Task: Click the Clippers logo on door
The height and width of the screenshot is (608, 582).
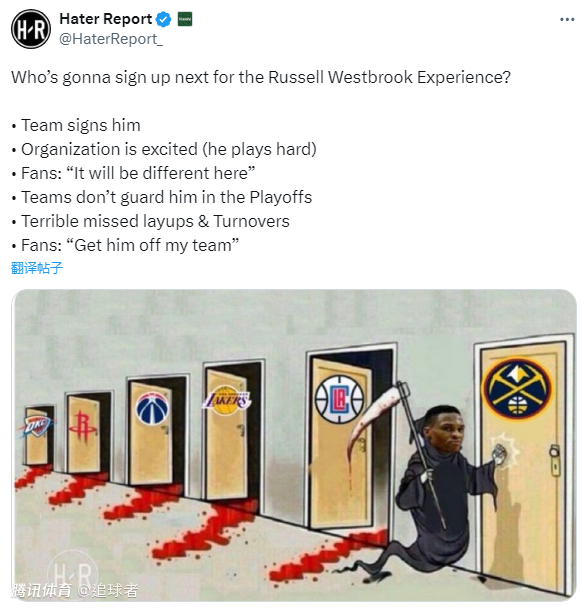Action: 339,399
